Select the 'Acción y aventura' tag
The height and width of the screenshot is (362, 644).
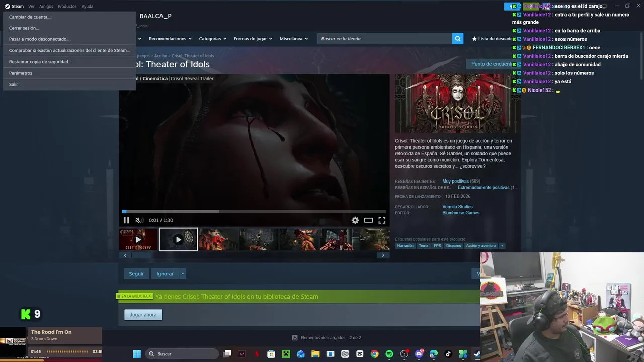481,246
